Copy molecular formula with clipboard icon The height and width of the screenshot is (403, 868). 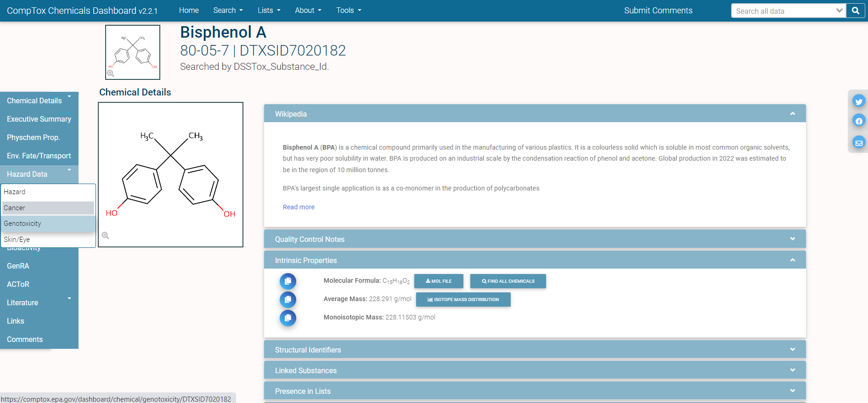pos(288,281)
